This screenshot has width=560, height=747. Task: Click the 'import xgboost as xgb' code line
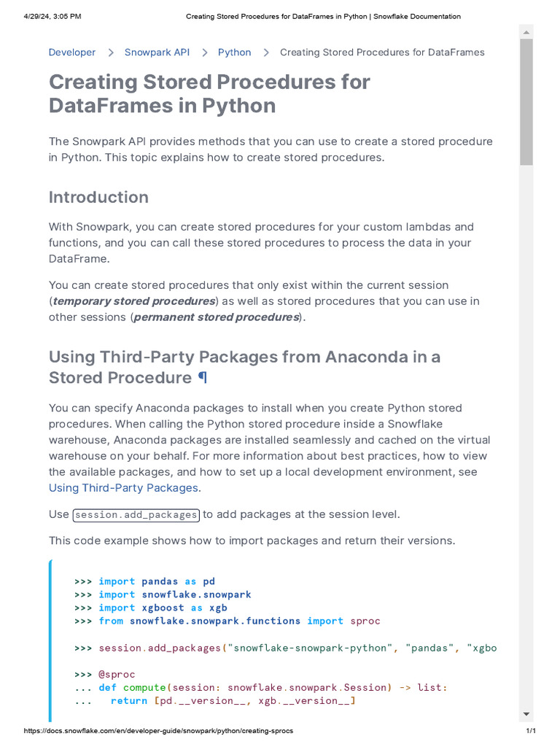click(151, 608)
